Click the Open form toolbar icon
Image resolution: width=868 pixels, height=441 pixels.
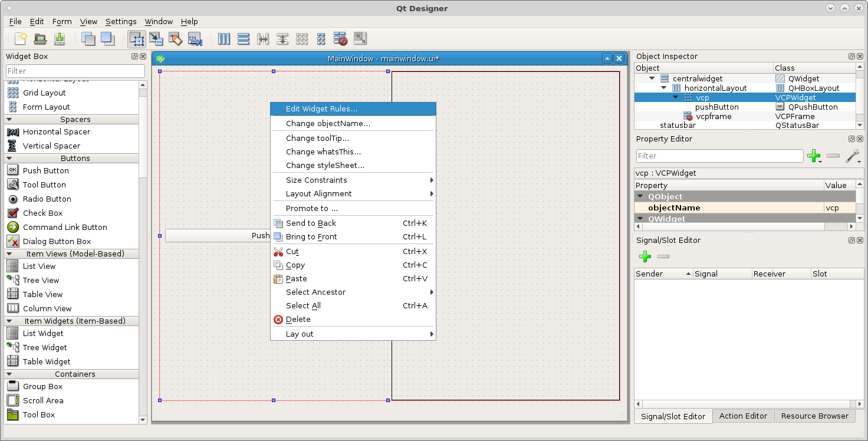click(40, 39)
